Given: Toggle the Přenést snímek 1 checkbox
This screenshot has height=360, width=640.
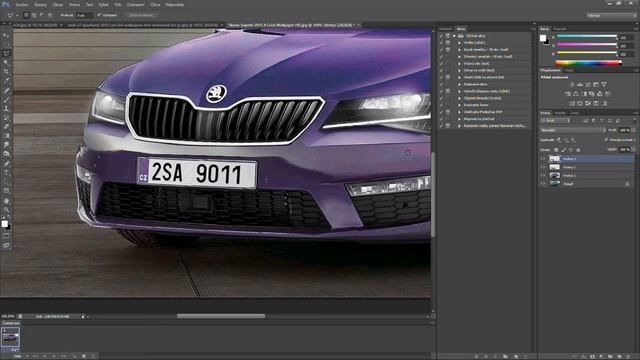Looking at the screenshot, I should 606,140.
